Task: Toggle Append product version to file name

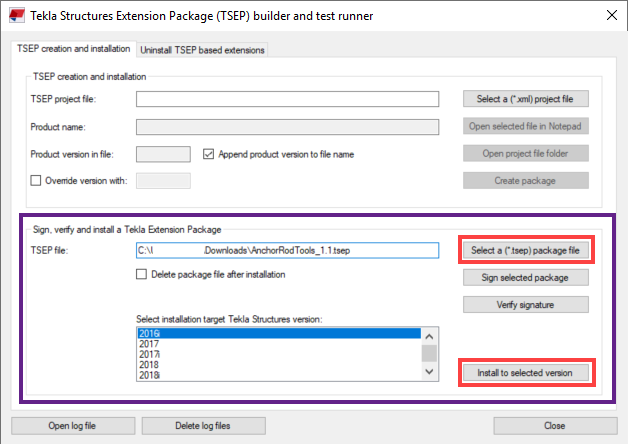Action: (210, 154)
